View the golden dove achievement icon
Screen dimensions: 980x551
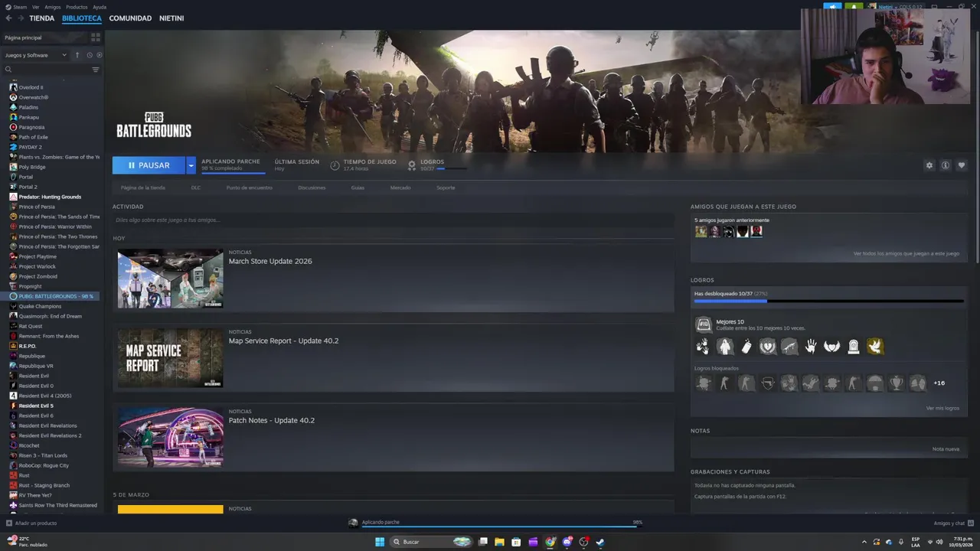click(875, 347)
